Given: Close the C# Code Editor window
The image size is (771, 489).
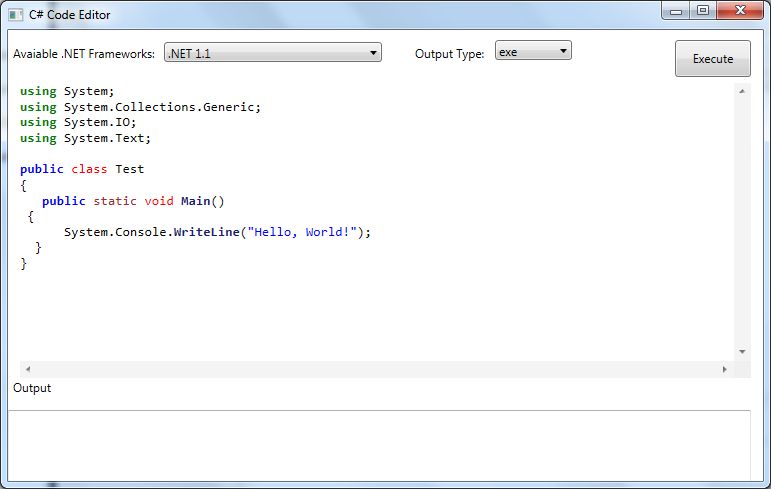Looking at the screenshot, I should [x=740, y=10].
